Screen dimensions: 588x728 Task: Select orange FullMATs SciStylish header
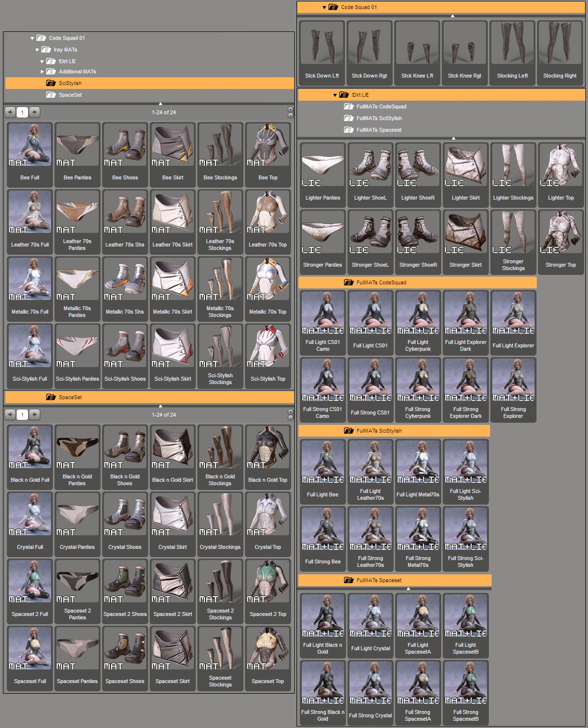click(394, 431)
